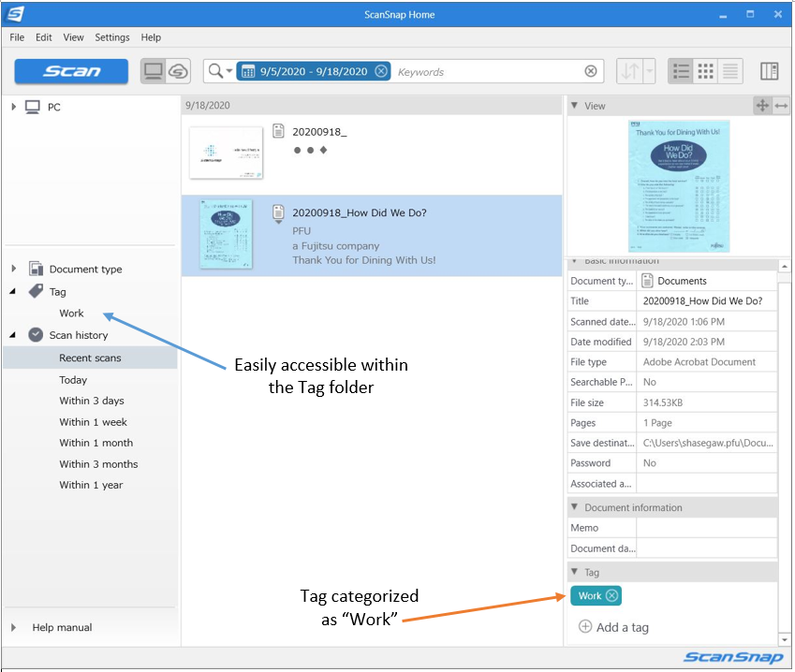Collapse the View preview section

coord(574,106)
